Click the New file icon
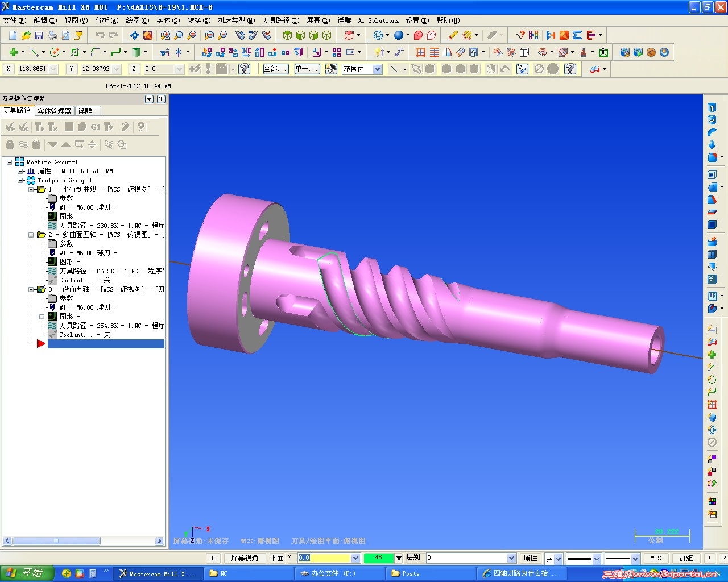Screen dimensions: 728x582 [13, 35]
